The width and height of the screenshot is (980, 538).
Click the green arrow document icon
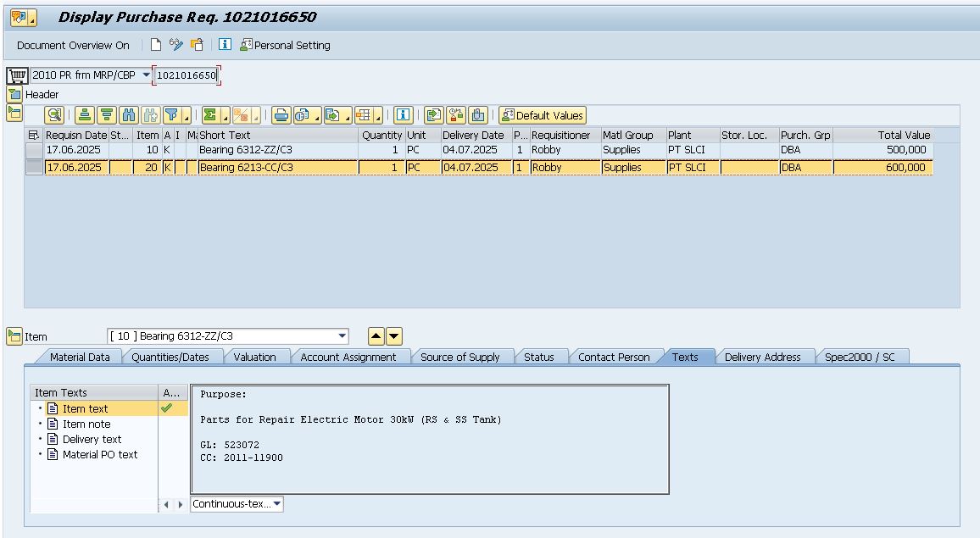433,115
